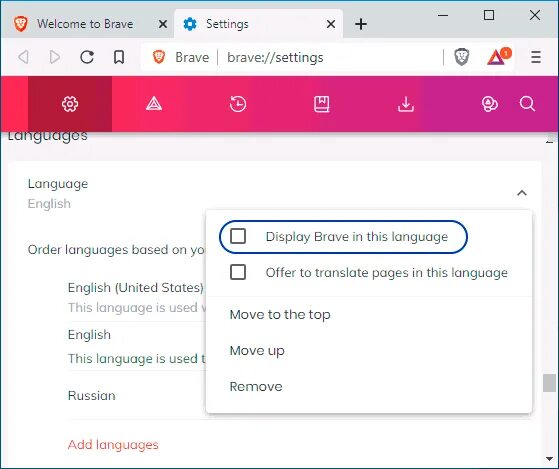Close the Welcome to Brave tab
Screen dimensions: 559x469
tap(163, 24)
